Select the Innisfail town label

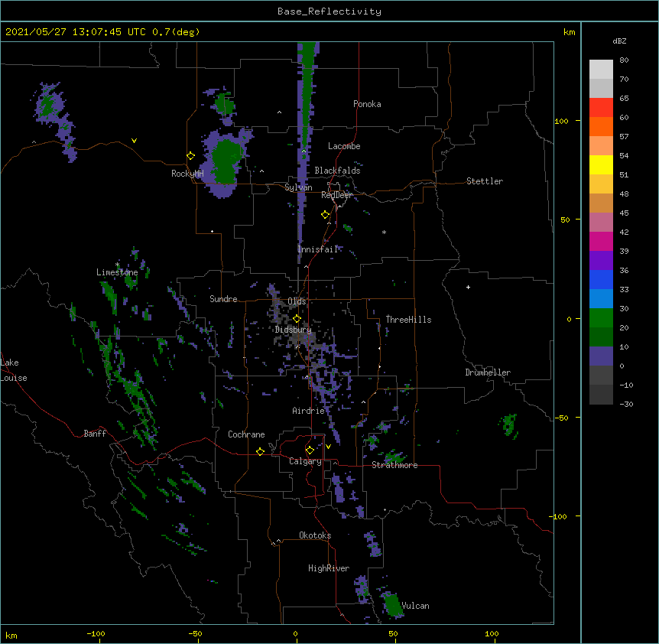click(x=317, y=249)
